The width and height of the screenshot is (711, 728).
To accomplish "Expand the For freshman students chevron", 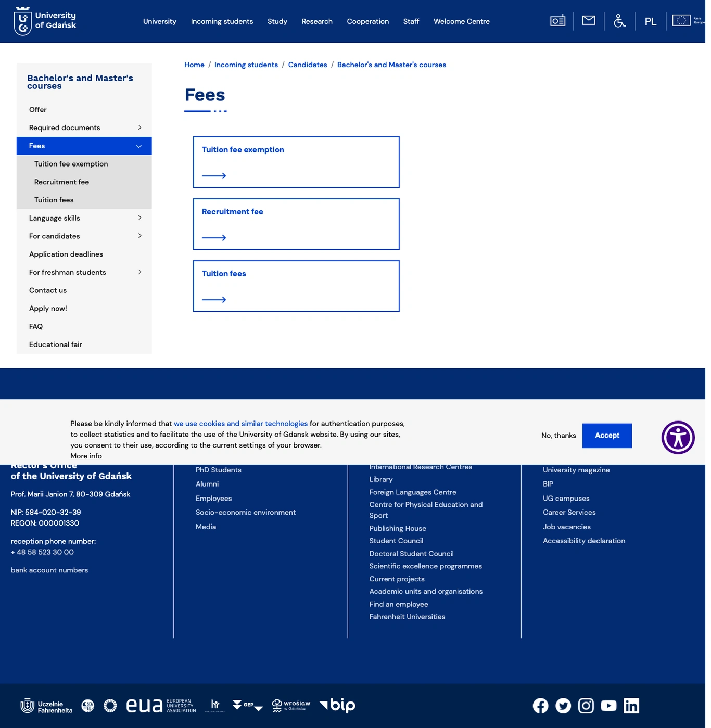I will [x=139, y=272].
